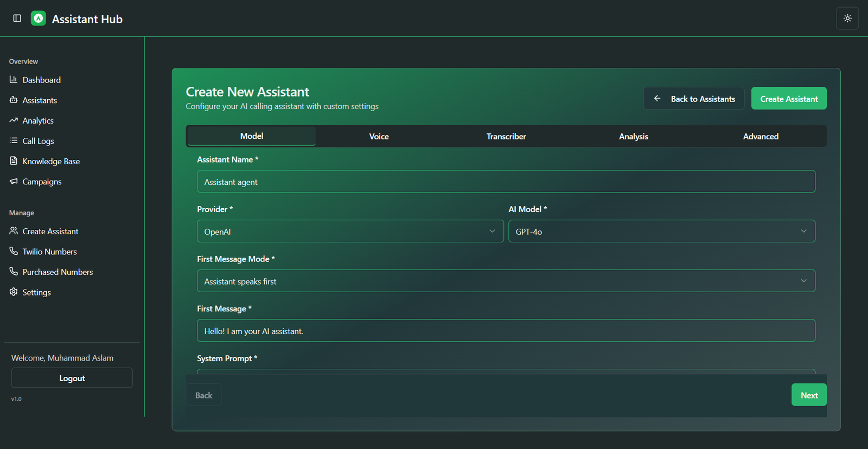Open Knowledge Base document icon
Viewport: 868px width, 449px height.
point(14,161)
